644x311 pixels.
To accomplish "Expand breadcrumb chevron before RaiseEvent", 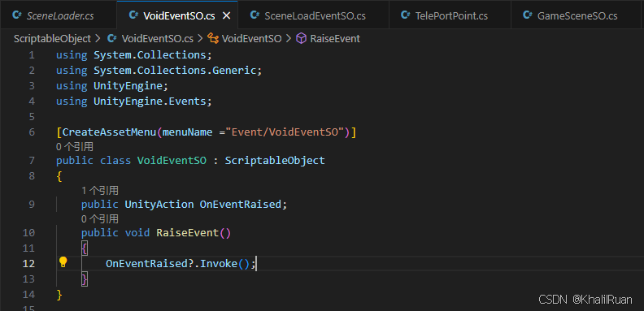I will click(x=289, y=38).
